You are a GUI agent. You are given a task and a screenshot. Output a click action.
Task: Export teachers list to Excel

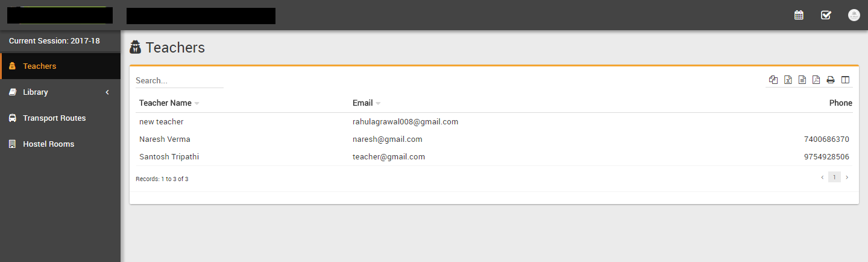[x=788, y=80]
